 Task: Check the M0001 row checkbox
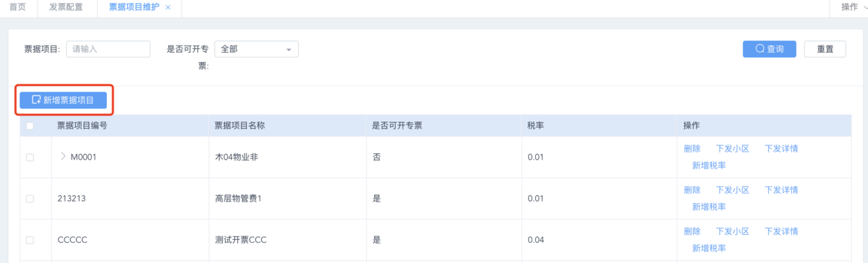pyautogui.click(x=30, y=157)
